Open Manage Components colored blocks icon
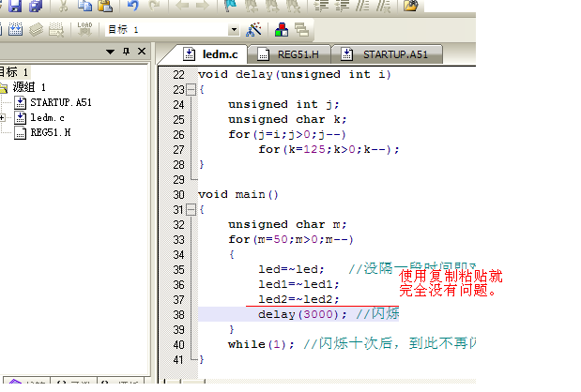 click(x=282, y=29)
